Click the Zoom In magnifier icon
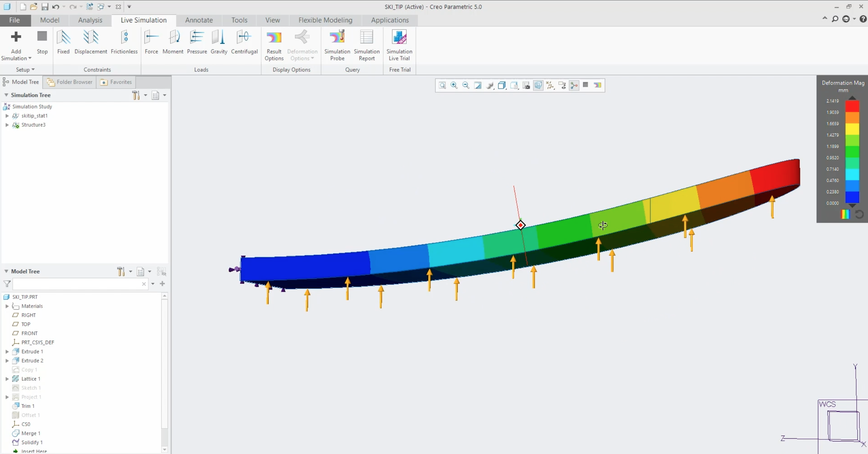Screen dimensions: 868x454 (454, 85)
